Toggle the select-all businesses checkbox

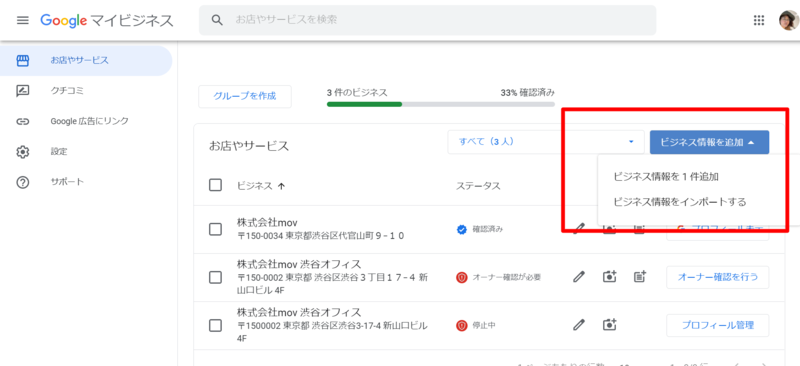point(215,185)
